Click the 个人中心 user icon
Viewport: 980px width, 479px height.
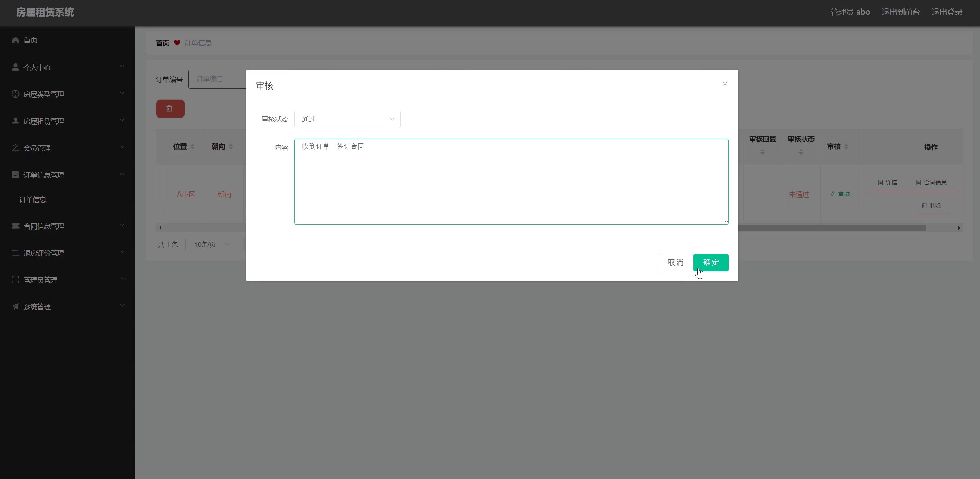(x=15, y=67)
